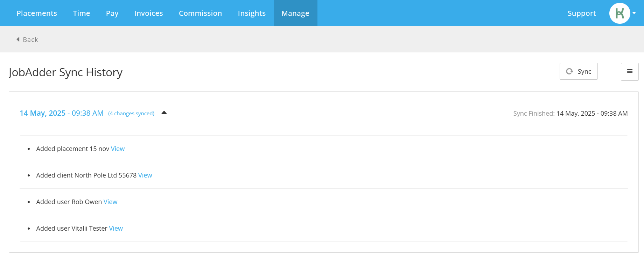Screen dimensions: 644x253
Task: Navigate to Invoices
Action: 148,13
